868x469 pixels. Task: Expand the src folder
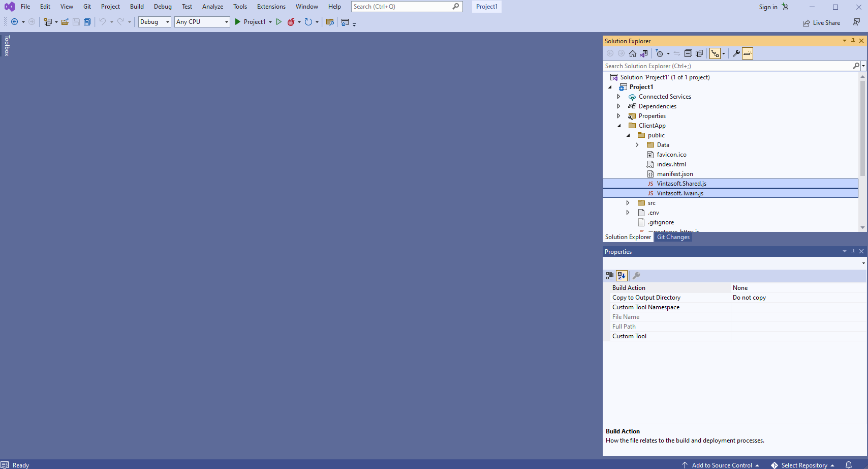point(628,203)
